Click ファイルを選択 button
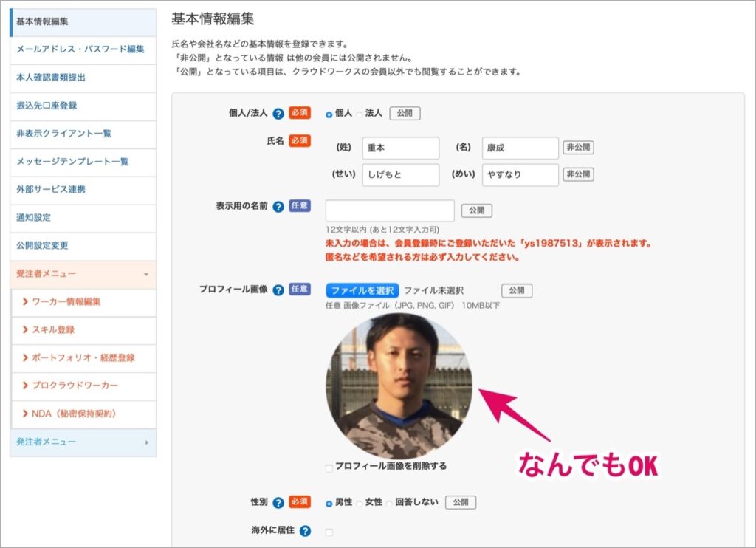756x548 pixels. tap(362, 291)
